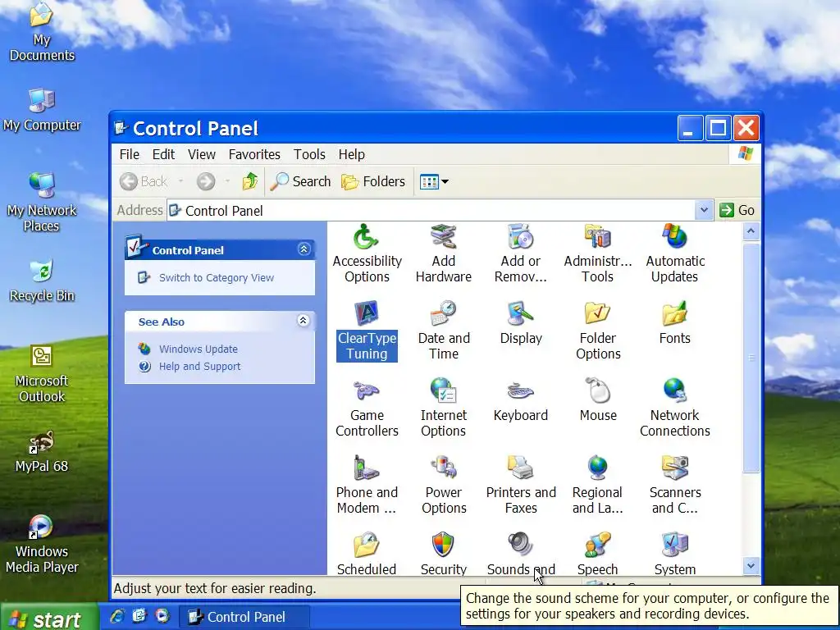The image size is (840, 630).
Task: Select the Mouse icon
Action: [598, 400]
